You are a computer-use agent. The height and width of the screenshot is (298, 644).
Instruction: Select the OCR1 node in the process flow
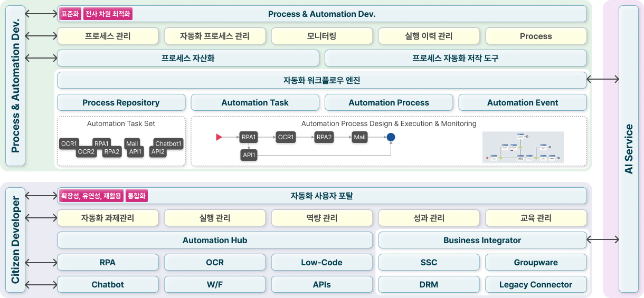click(286, 137)
